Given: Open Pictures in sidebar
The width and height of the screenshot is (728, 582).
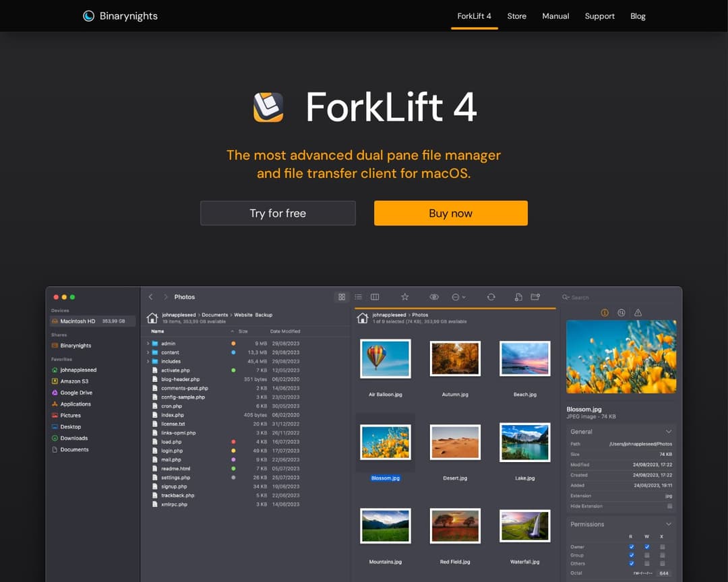Looking at the screenshot, I should pyautogui.click(x=66, y=416).
